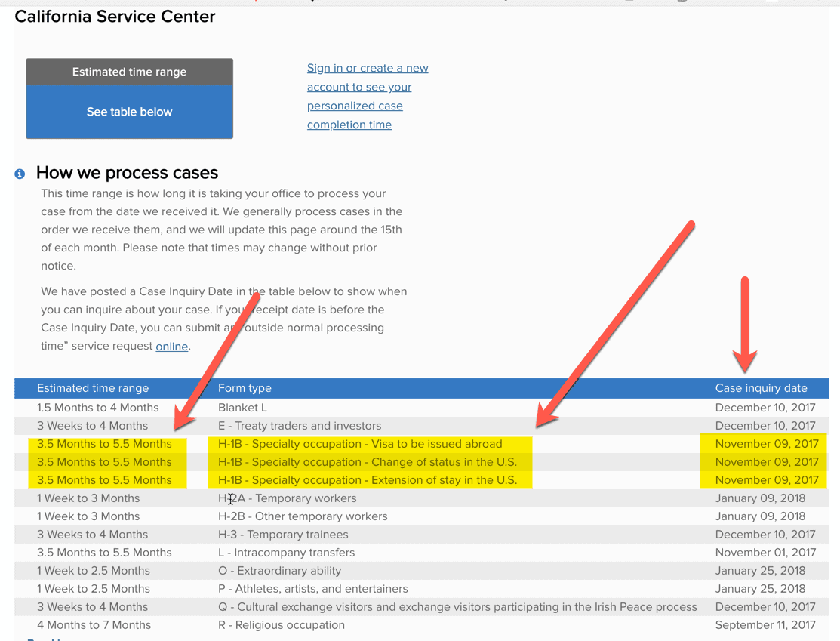Click the highlighted H-1B Visa issued abroad row
840x641 pixels.
(358, 443)
